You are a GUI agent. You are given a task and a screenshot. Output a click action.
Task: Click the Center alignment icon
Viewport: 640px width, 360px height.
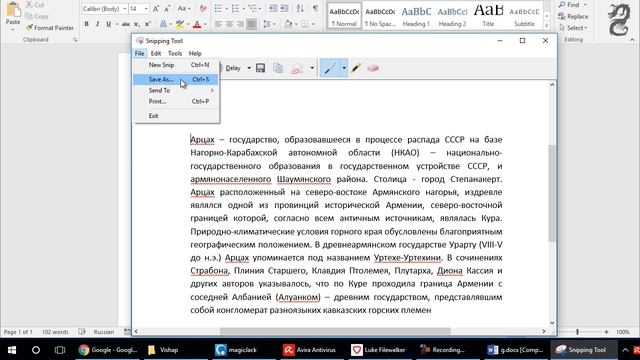[229, 24]
